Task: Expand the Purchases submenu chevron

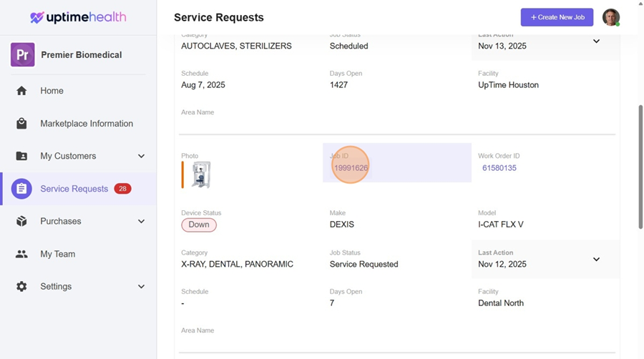Action: coord(141,222)
